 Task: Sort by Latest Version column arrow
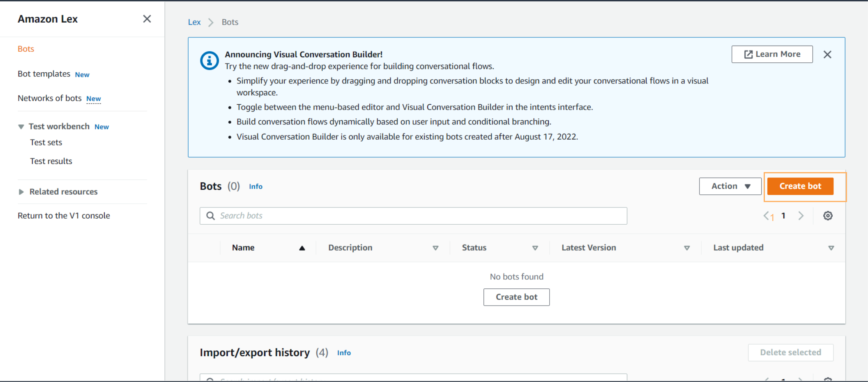(x=686, y=248)
